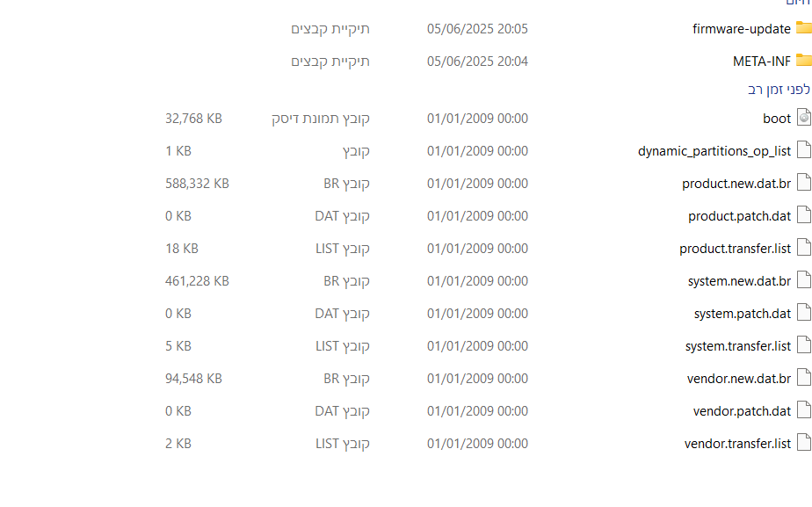
Task: Select the product.transfer.list file name
Action: (x=735, y=249)
